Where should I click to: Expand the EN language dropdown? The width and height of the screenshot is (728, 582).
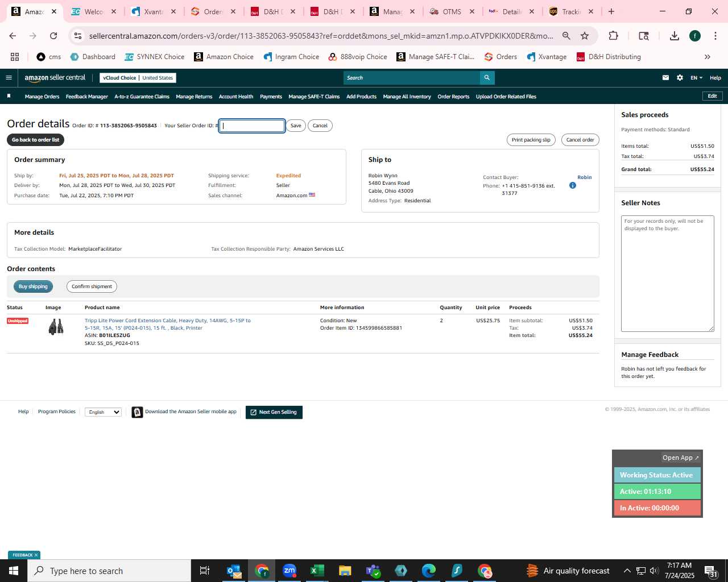697,78
